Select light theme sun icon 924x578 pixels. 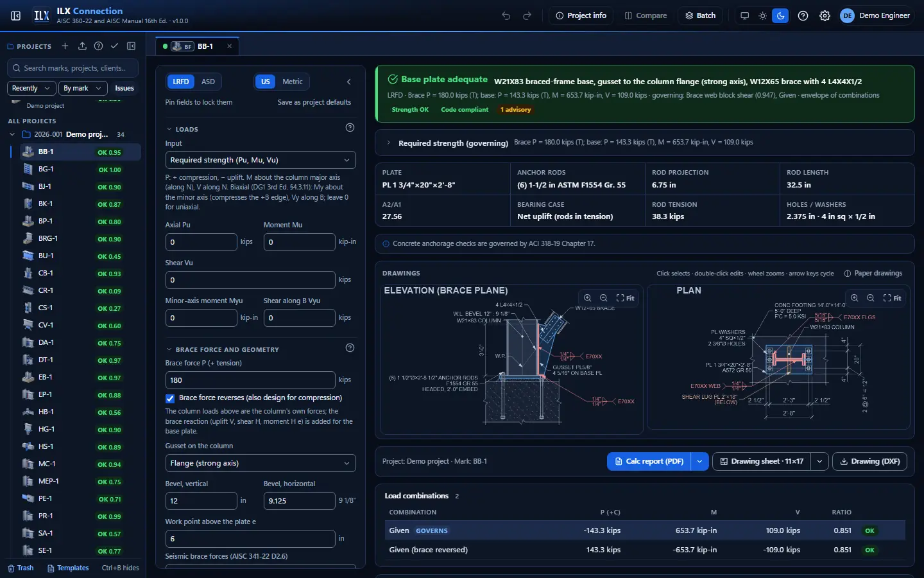(762, 15)
